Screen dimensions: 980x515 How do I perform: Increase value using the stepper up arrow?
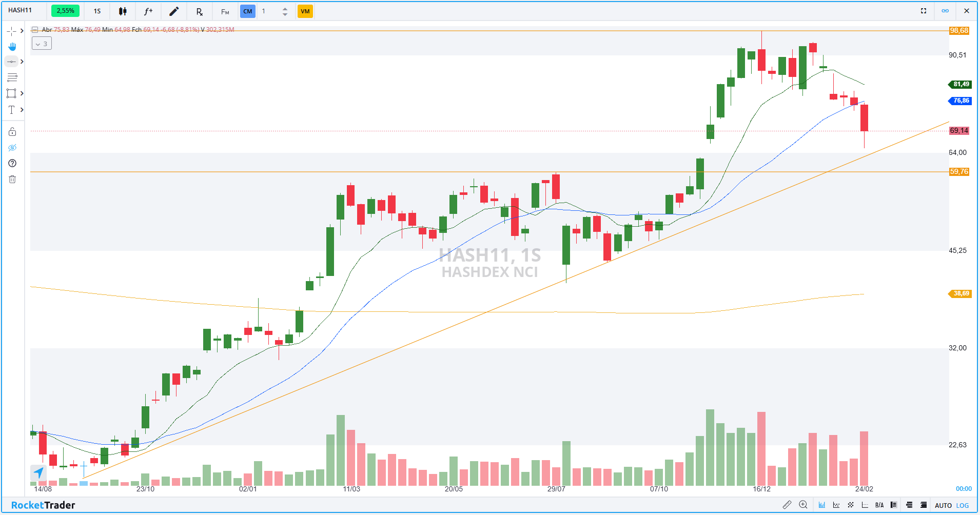(x=284, y=8)
